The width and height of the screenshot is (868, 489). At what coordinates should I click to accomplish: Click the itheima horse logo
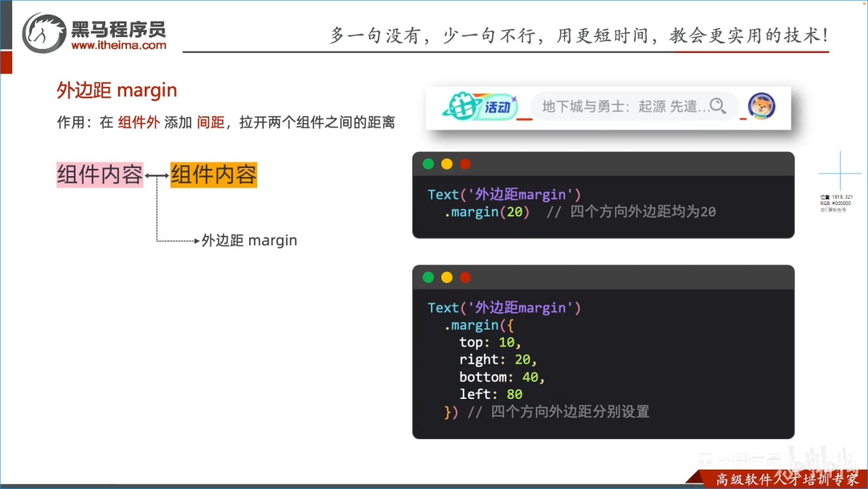click(x=43, y=33)
